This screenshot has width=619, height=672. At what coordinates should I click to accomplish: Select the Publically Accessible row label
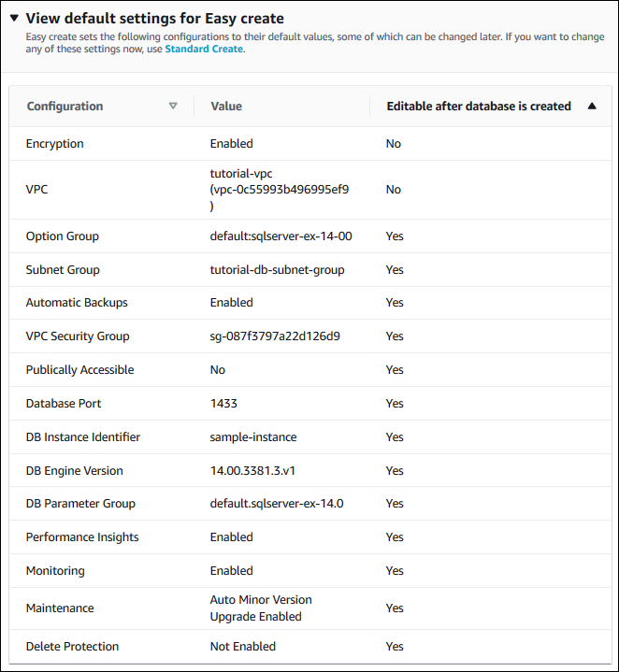pyautogui.click(x=79, y=370)
